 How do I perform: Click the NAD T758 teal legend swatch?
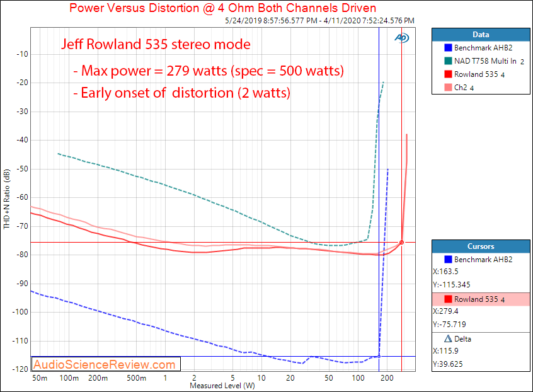click(448, 61)
